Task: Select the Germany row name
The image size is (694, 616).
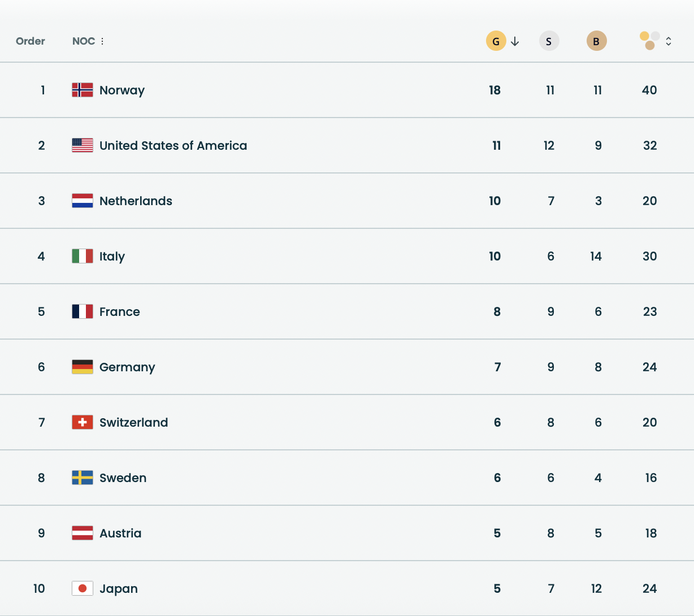Action: (x=127, y=367)
